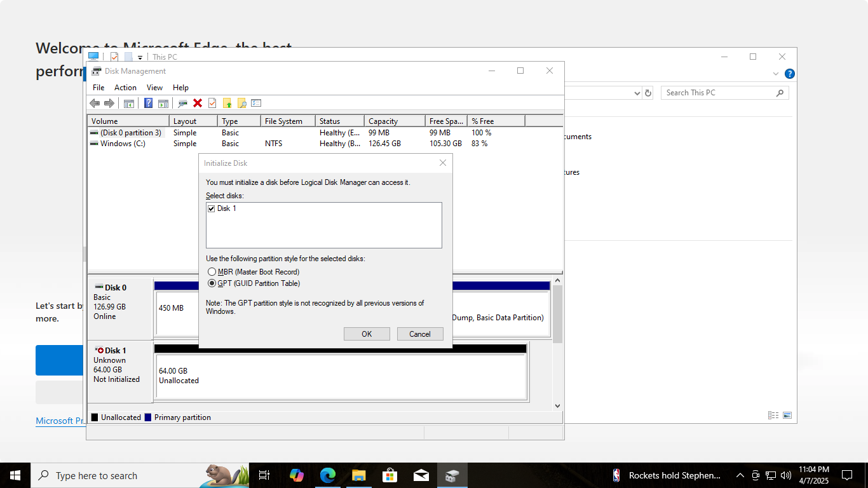Click the Refresh icon in This PC address bar
The height and width of the screenshot is (488, 868).
click(x=648, y=93)
